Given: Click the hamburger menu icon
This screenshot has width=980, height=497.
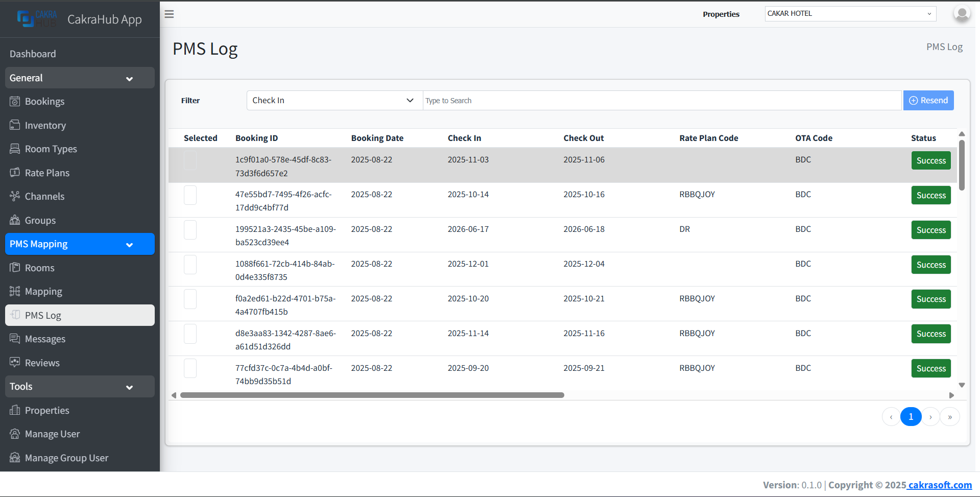Looking at the screenshot, I should (x=169, y=14).
